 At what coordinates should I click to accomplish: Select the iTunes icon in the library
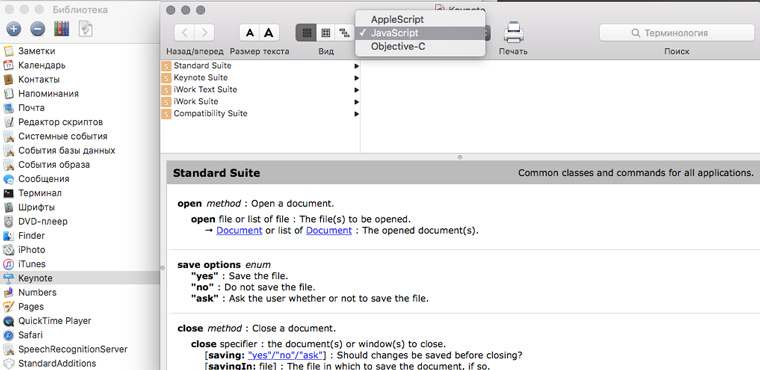(x=8, y=264)
